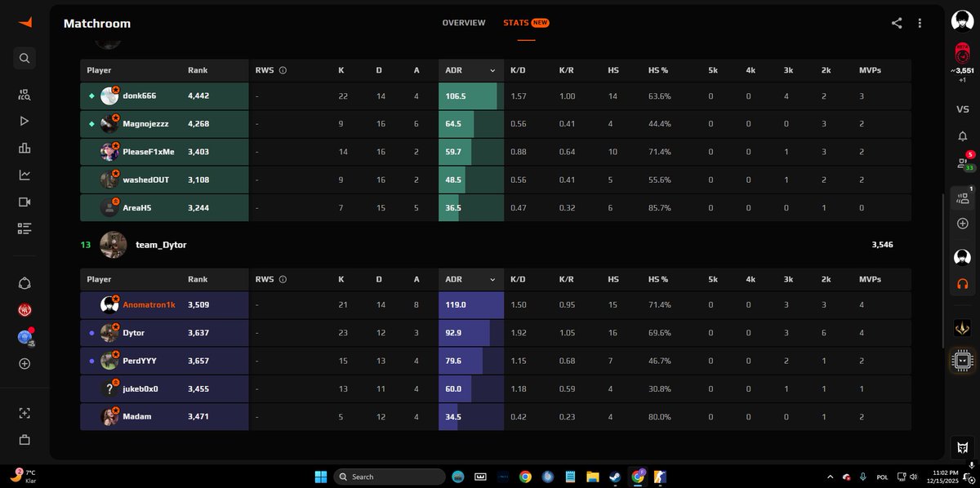980x488 pixels.
Task: Click the VS icon in right sidebar
Action: pyautogui.click(x=962, y=109)
